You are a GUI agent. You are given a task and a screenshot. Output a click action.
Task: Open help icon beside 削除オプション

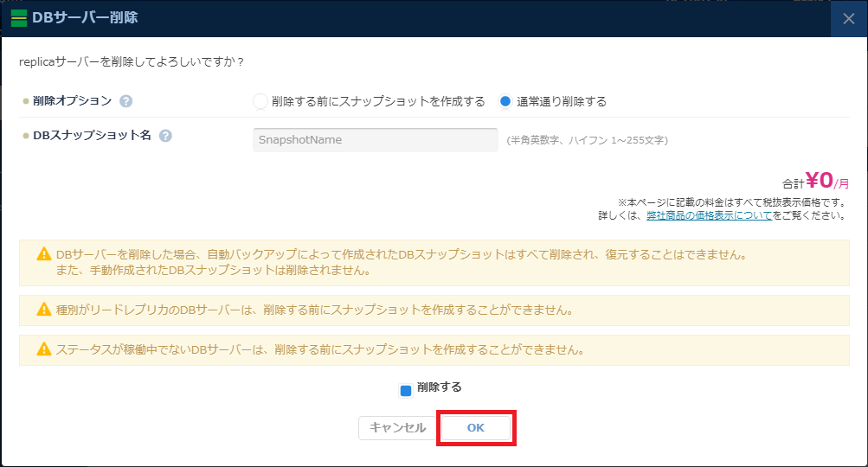tap(126, 101)
